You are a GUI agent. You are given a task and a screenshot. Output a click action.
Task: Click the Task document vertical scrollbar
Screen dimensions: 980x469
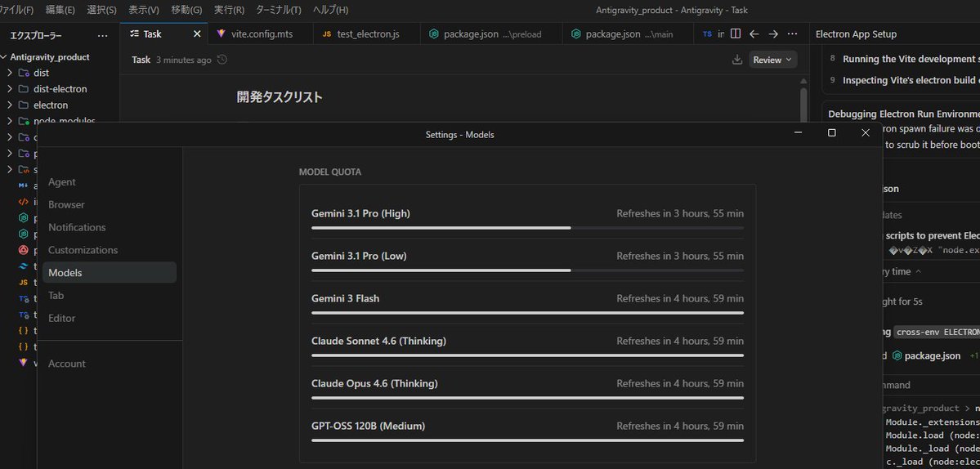point(803,104)
